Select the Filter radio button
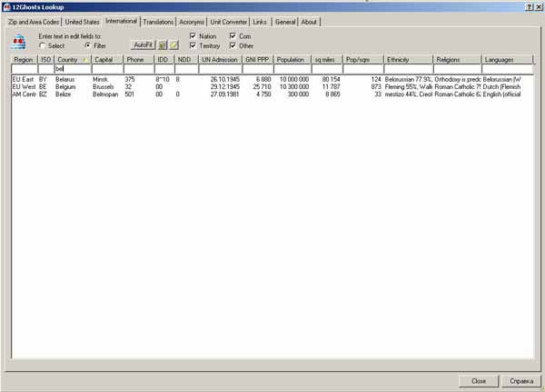Screen dimensions: 545x392 click(88, 45)
